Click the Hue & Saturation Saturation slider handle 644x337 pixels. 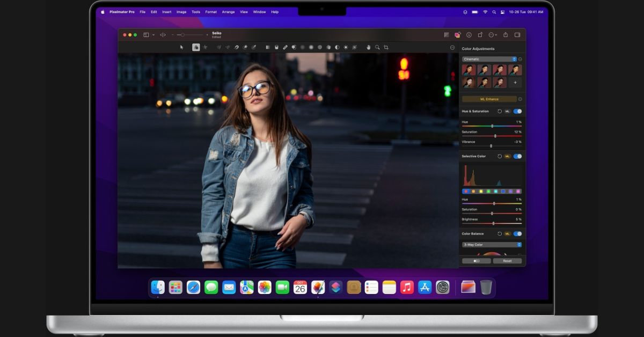[x=495, y=136]
